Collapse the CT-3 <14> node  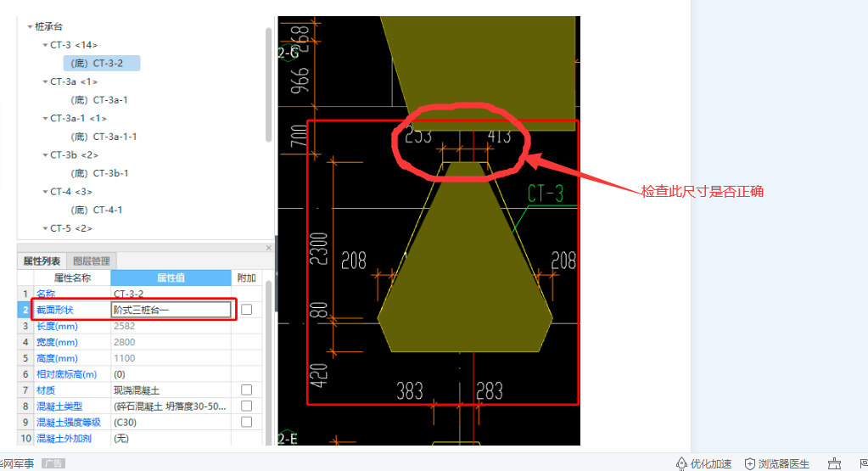[x=45, y=45]
